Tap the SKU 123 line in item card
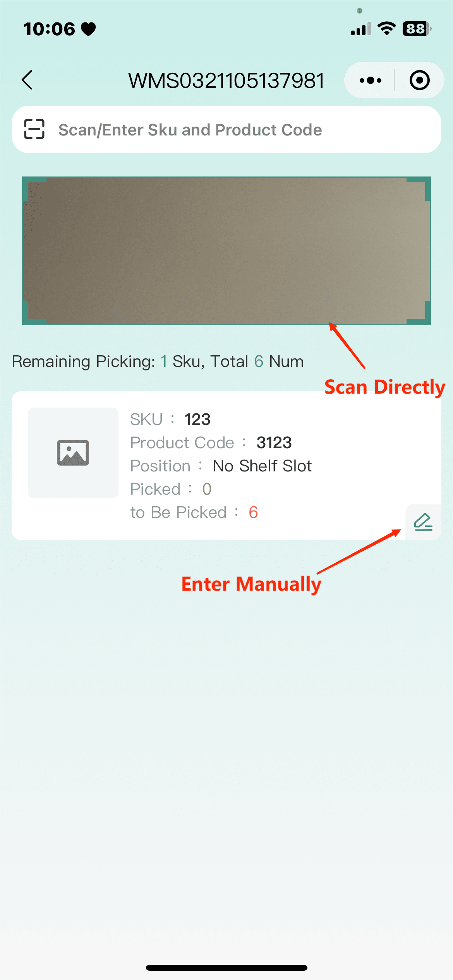Image resolution: width=453 pixels, height=980 pixels. [170, 420]
